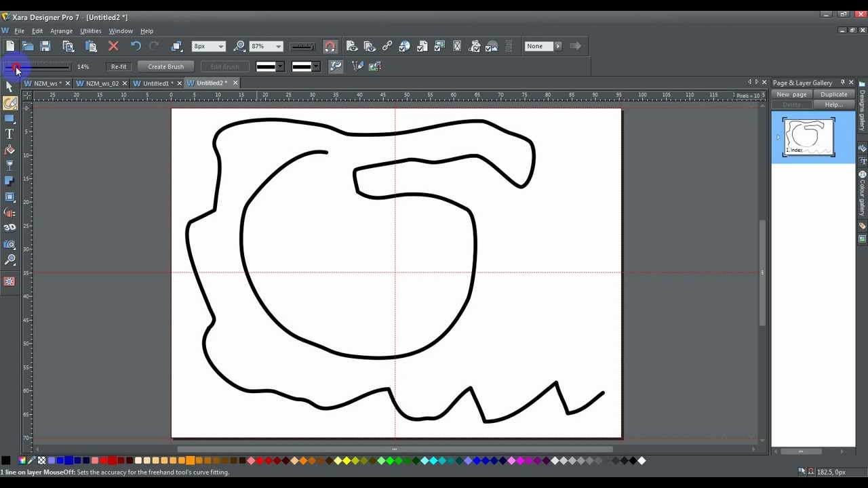Switch to the NZM_ws_02 document tab

point(102,83)
